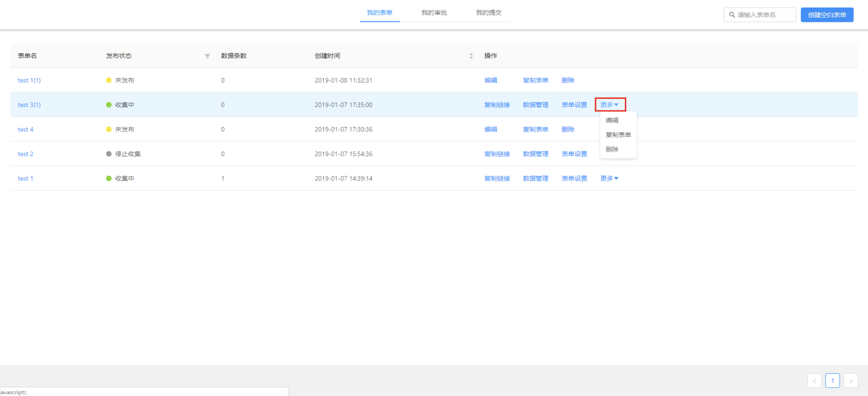The width and height of the screenshot is (868, 396).
Task: Click timestamp 2019-01-07 17:35:00
Action: 343,105
